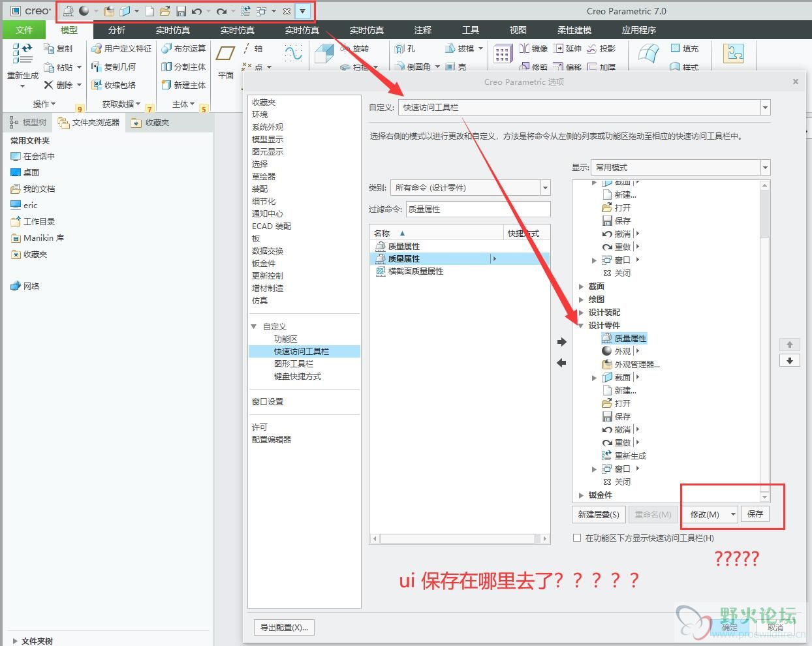Click the puzzle-piece component interface icon
The height and width of the screenshot is (646, 812).
734,54
